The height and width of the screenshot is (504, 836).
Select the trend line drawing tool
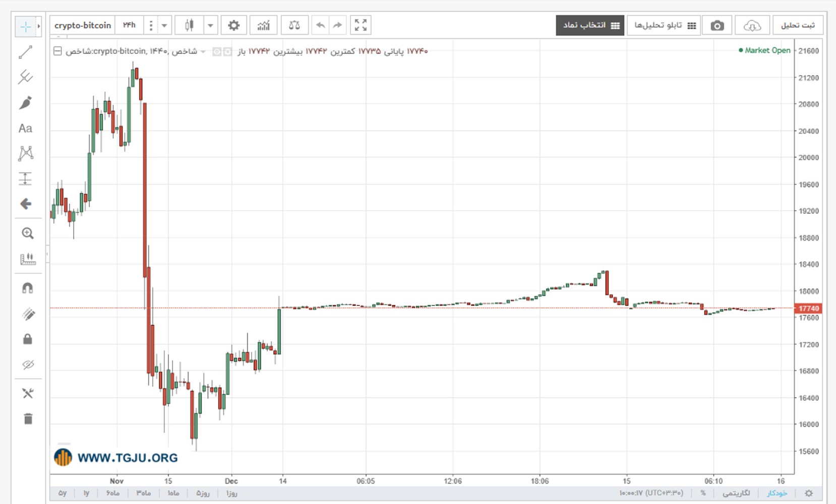[x=25, y=52]
